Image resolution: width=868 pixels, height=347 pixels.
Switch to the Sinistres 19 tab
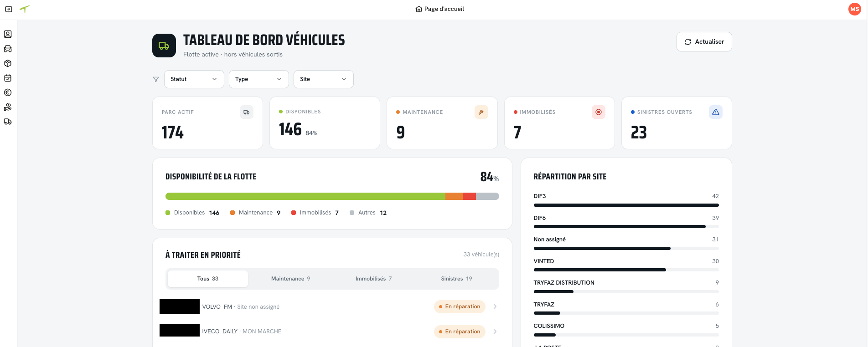(x=457, y=279)
